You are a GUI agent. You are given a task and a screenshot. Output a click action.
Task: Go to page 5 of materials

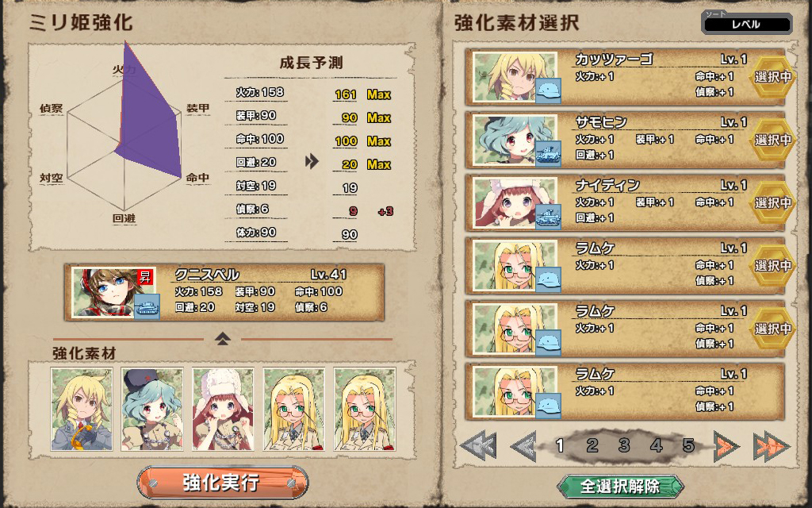tap(688, 445)
